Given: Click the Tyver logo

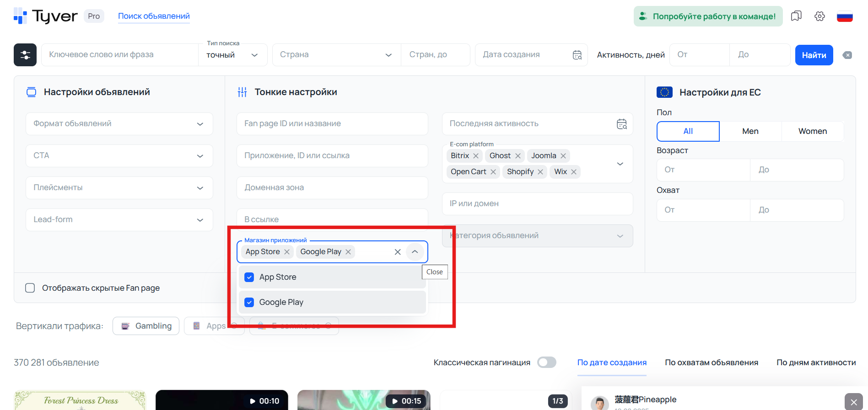Looking at the screenshot, I should point(46,16).
